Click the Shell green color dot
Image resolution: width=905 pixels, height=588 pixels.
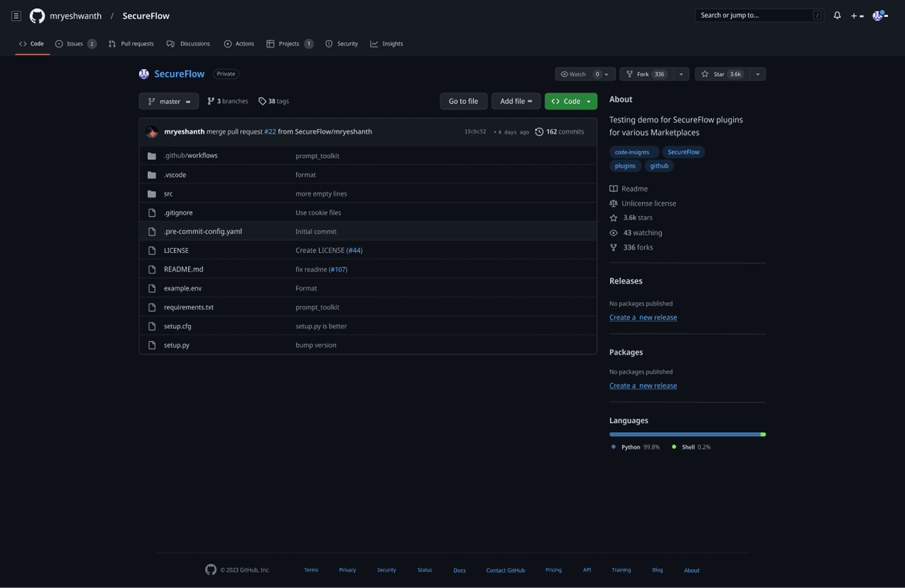coord(674,447)
